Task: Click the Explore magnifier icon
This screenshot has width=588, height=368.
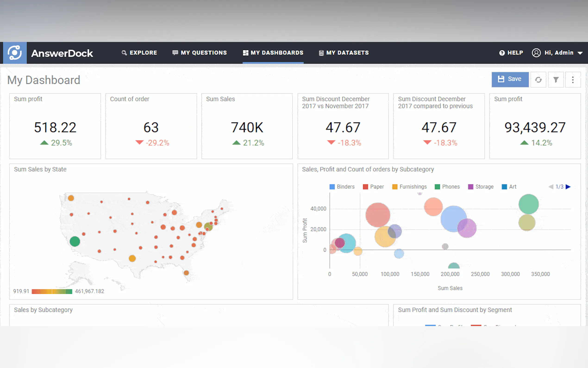Action: point(124,53)
